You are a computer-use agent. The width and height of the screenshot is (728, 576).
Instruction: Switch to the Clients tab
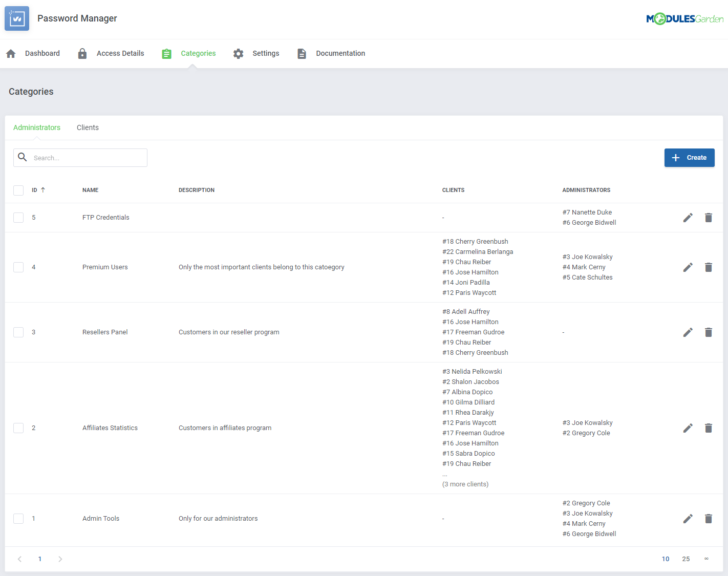pos(88,127)
